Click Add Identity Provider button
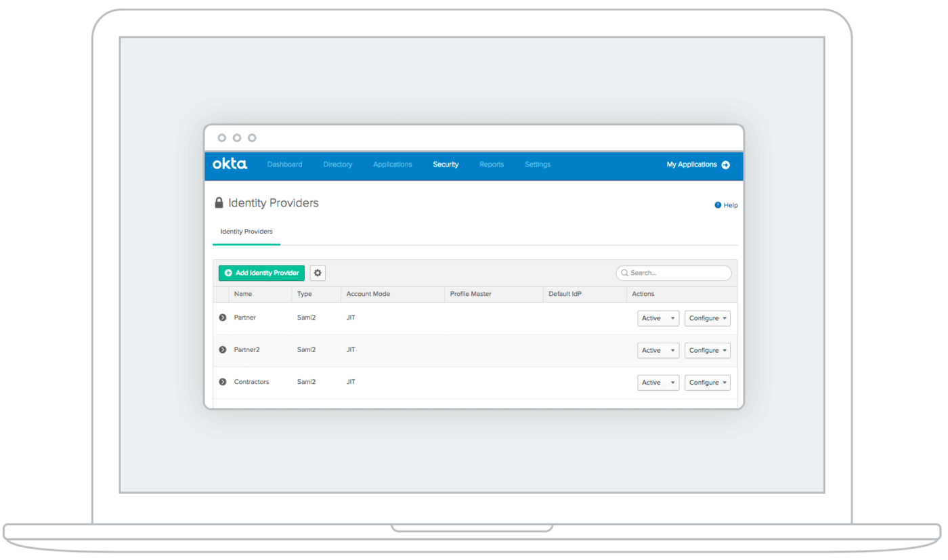The height and width of the screenshot is (560, 948). (x=261, y=273)
